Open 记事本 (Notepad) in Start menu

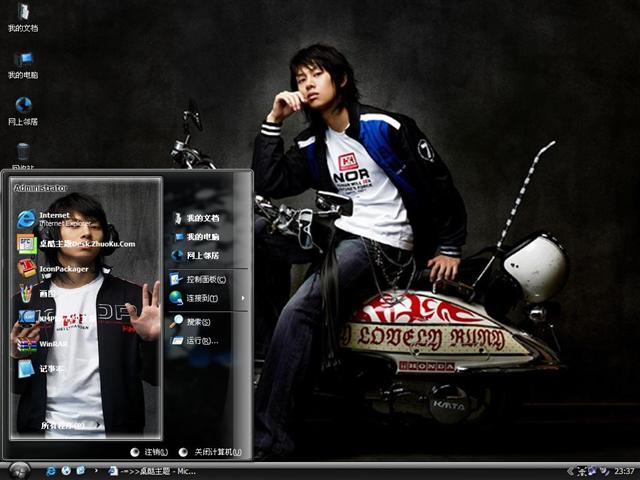click(40, 369)
